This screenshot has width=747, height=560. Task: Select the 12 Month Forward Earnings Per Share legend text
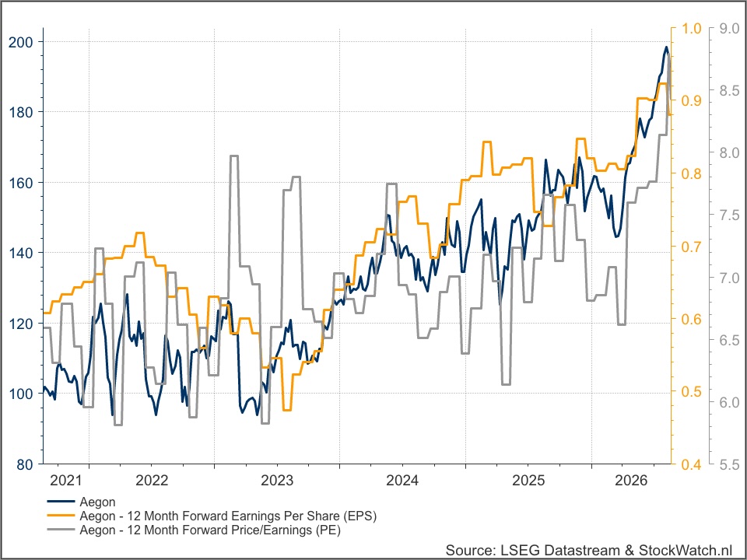(x=228, y=516)
